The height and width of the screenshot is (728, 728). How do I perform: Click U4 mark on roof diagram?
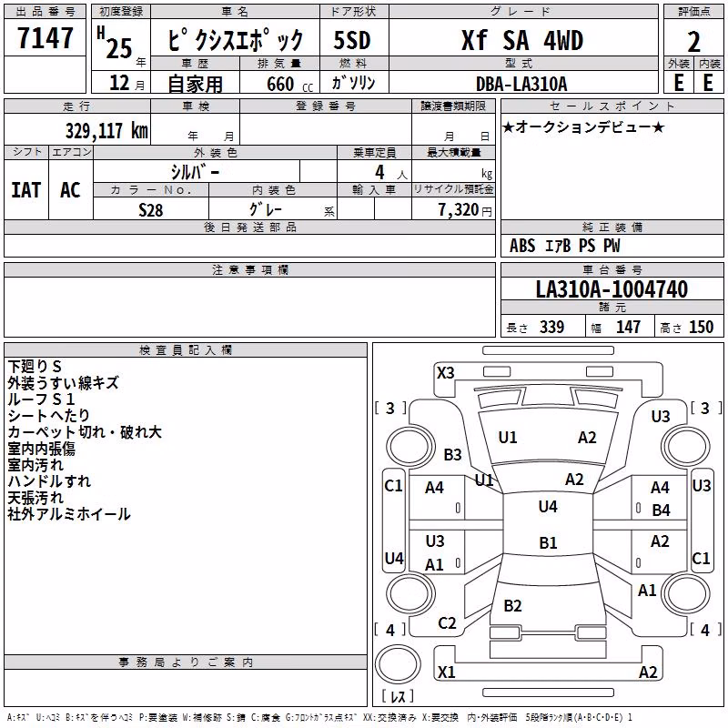[x=548, y=507]
